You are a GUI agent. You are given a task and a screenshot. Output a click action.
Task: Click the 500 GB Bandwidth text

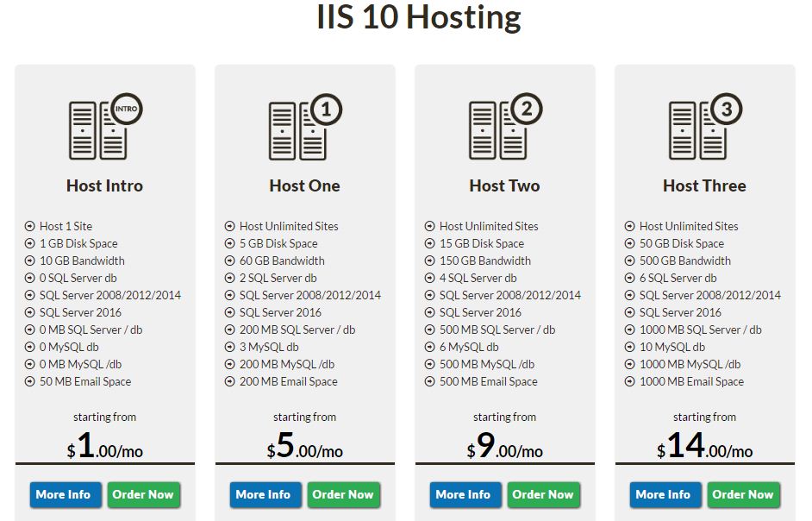click(685, 260)
